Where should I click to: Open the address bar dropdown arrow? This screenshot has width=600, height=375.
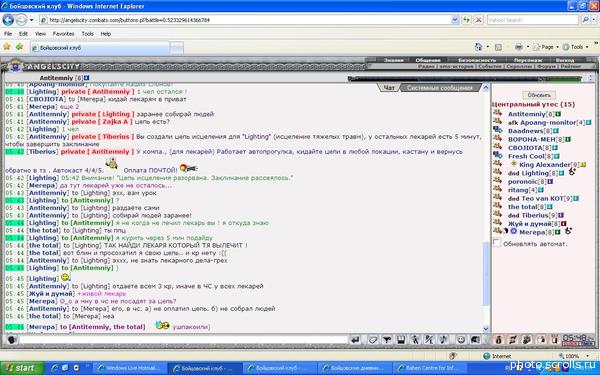[455, 20]
